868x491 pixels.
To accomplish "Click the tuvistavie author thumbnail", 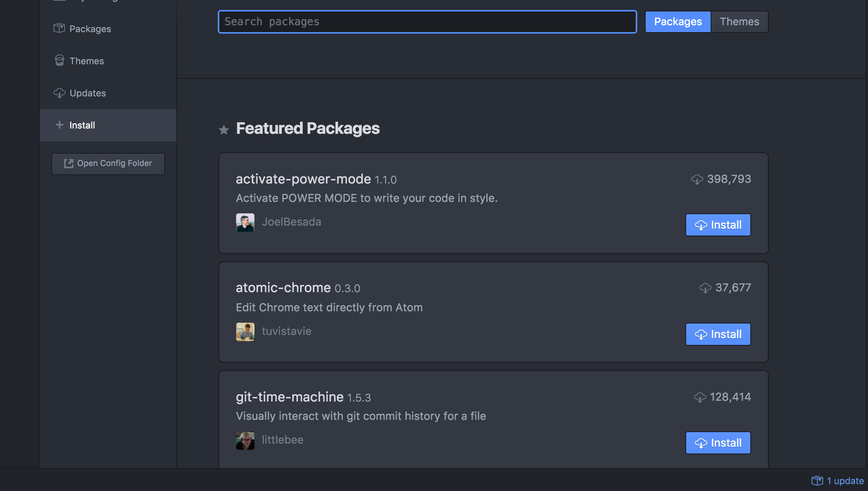I will coord(245,331).
